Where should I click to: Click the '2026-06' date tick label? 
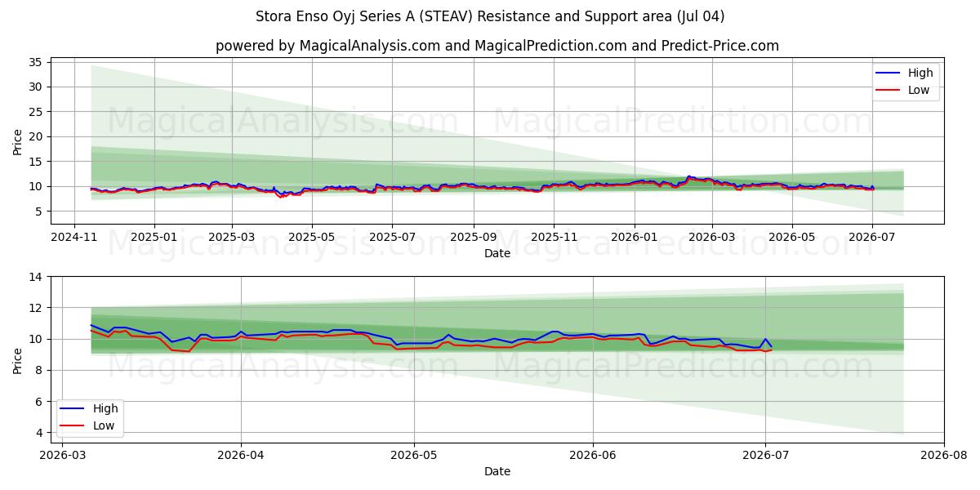pyautogui.click(x=592, y=456)
